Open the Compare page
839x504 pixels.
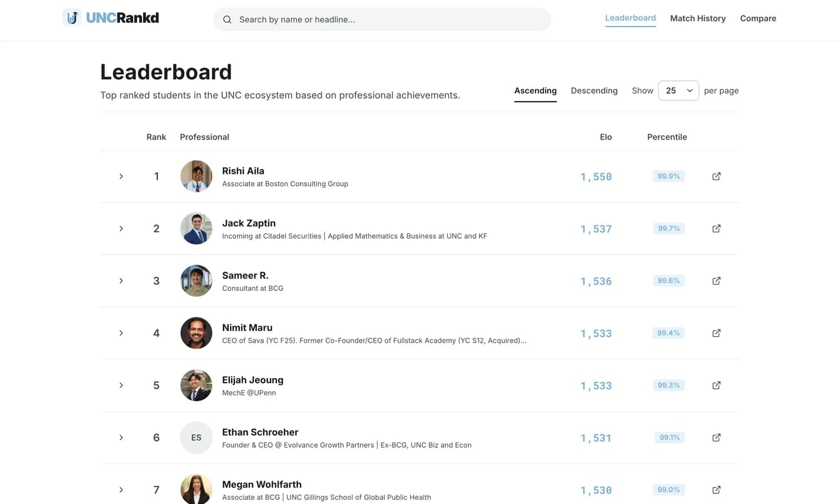point(758,18)
